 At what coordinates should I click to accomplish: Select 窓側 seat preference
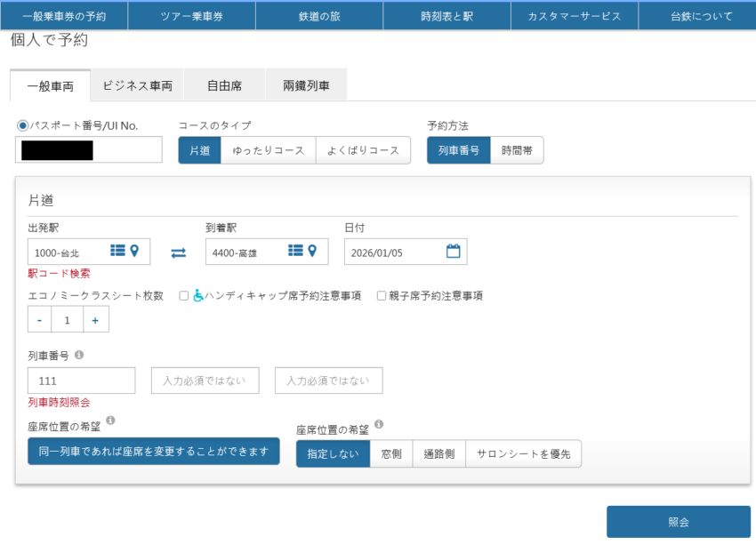point(390,453)
